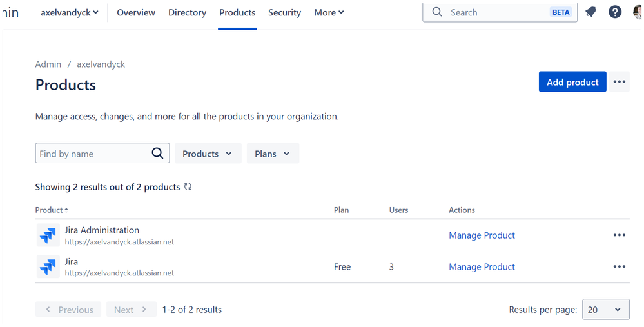
Task: Click the URL under Jira Administration
Action: pyautogui.click(x=119, y=242)
